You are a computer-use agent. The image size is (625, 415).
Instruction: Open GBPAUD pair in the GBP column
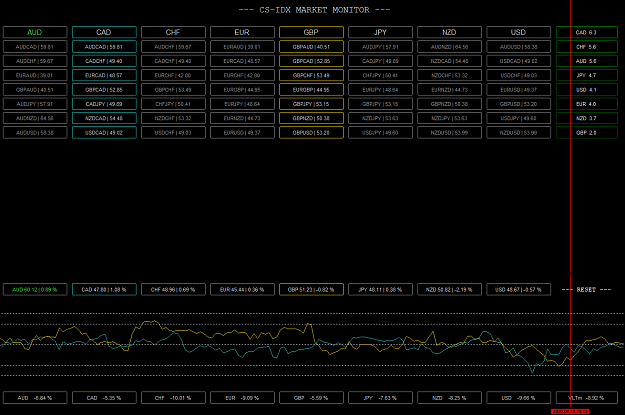pos(311,47)
